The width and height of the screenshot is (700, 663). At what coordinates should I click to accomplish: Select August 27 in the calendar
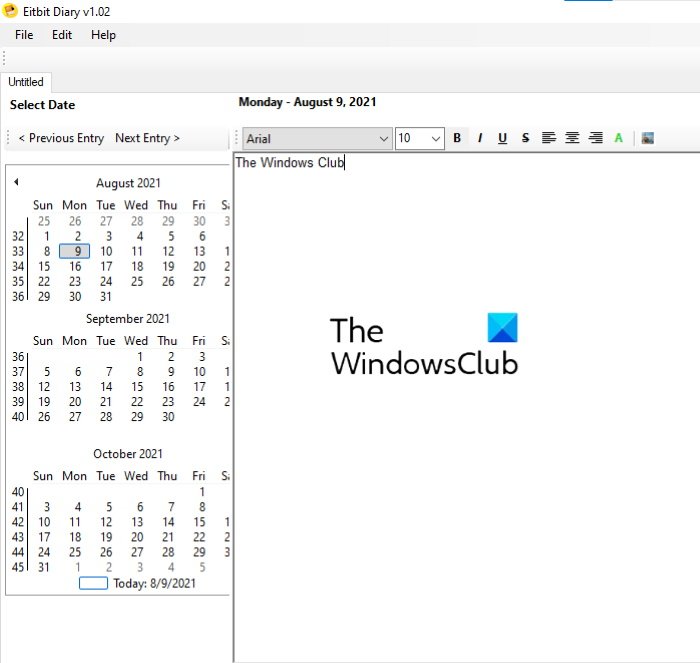click(199, 282)
